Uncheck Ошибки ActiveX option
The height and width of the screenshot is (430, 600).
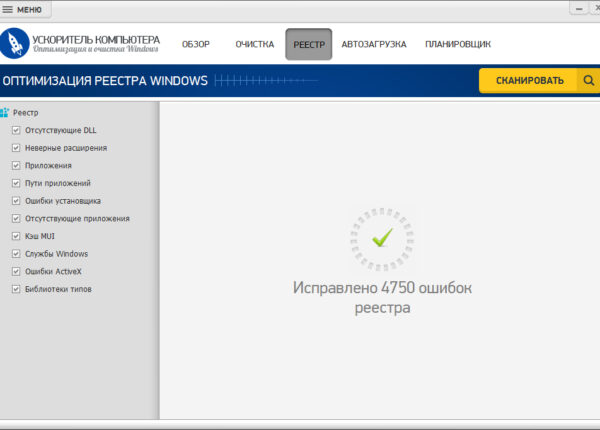(x=16, y=271)
